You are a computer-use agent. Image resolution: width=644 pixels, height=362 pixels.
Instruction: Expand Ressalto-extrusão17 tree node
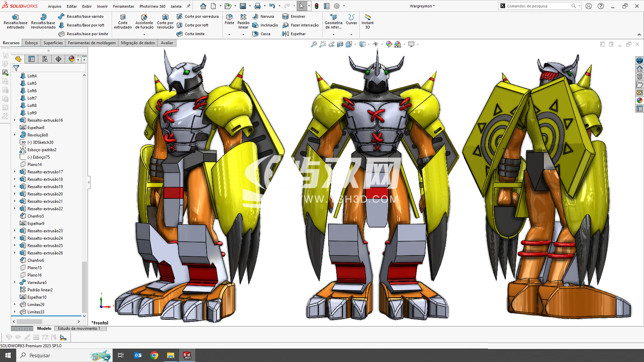click(x=15, y=172)
